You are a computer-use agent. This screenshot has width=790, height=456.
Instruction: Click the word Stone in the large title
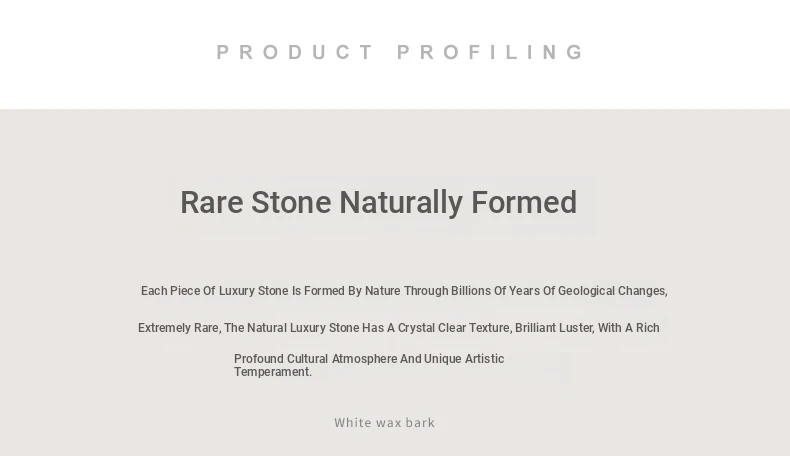(290, 203)
